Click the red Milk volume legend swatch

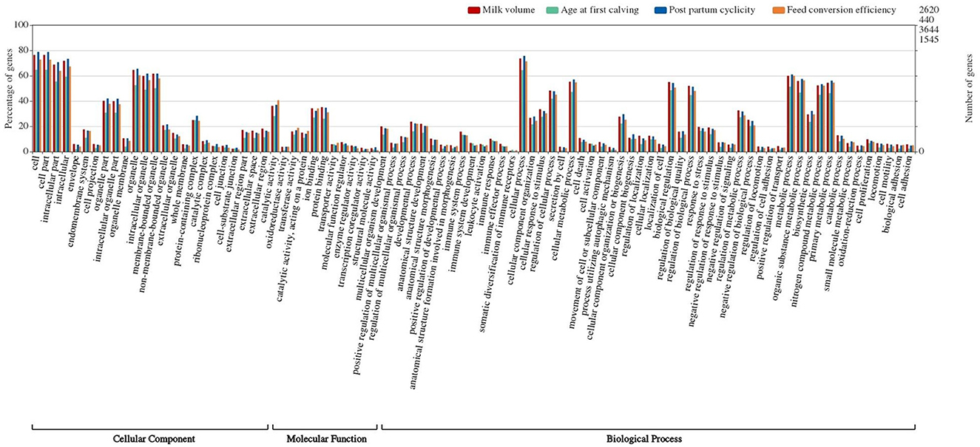tap(475, 10)
